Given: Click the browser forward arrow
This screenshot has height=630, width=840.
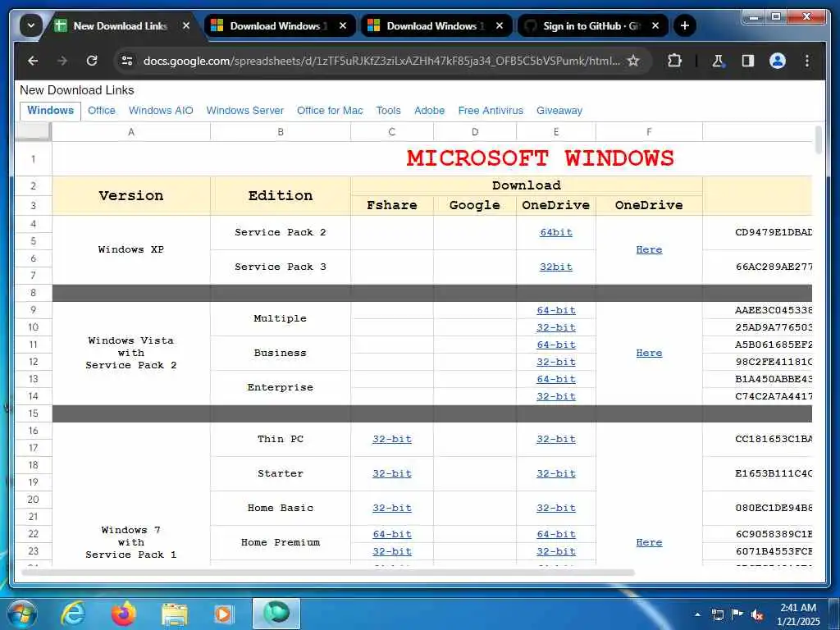Looking at the screenshot, I should click(62, 61).
